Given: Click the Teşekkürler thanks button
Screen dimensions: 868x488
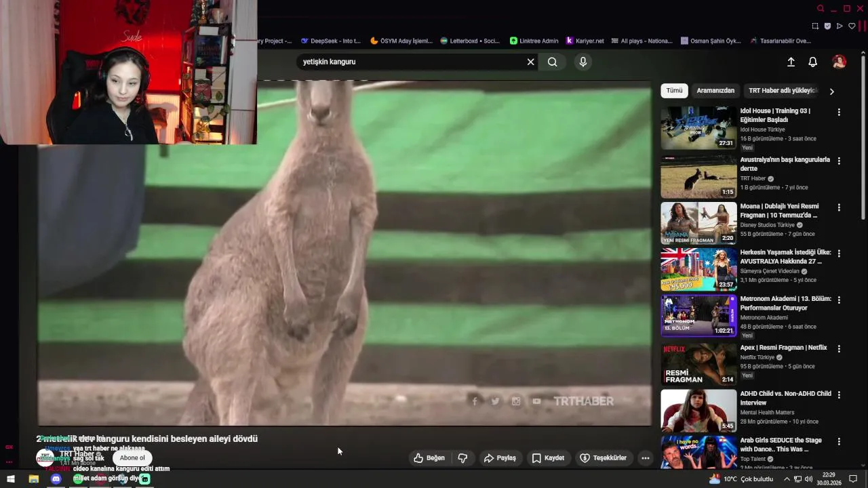Looking at the screenshot, I should [604, 458].
